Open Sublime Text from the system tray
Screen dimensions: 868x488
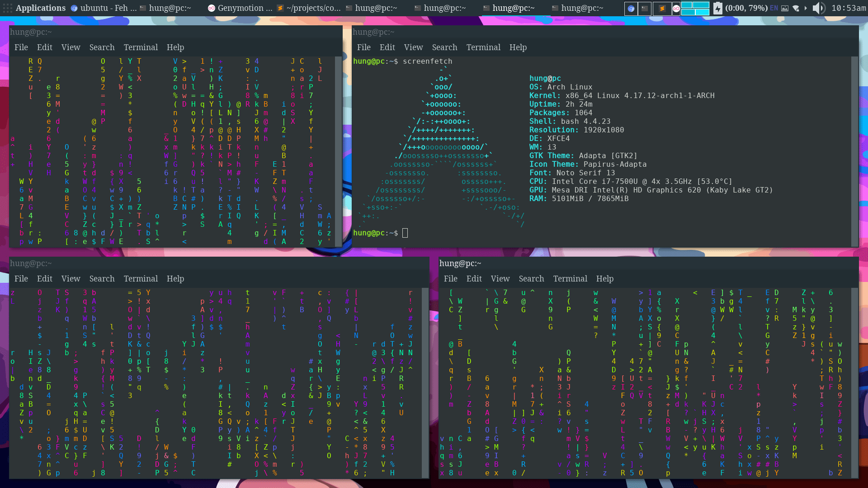(663, 8)
